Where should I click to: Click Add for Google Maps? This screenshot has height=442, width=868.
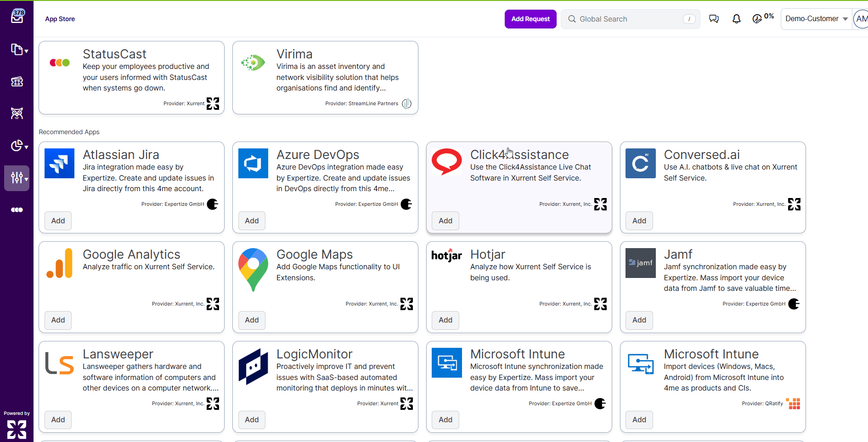[x=252, y=320]
